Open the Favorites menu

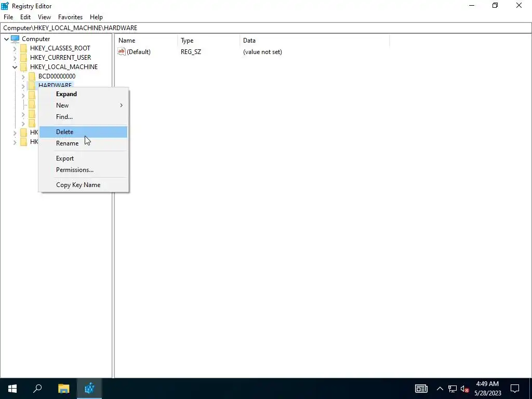pos(70,17)
